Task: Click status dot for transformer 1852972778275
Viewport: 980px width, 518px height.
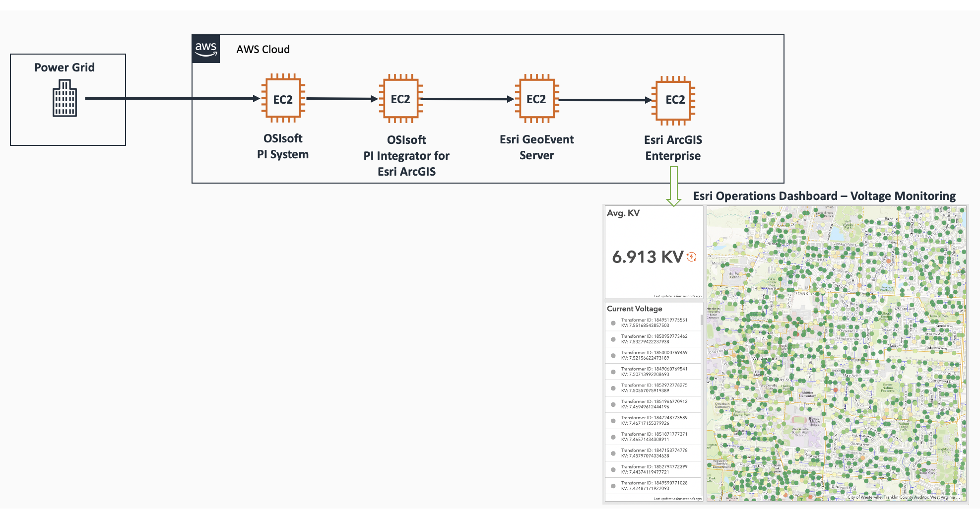Action: (613, 388)
